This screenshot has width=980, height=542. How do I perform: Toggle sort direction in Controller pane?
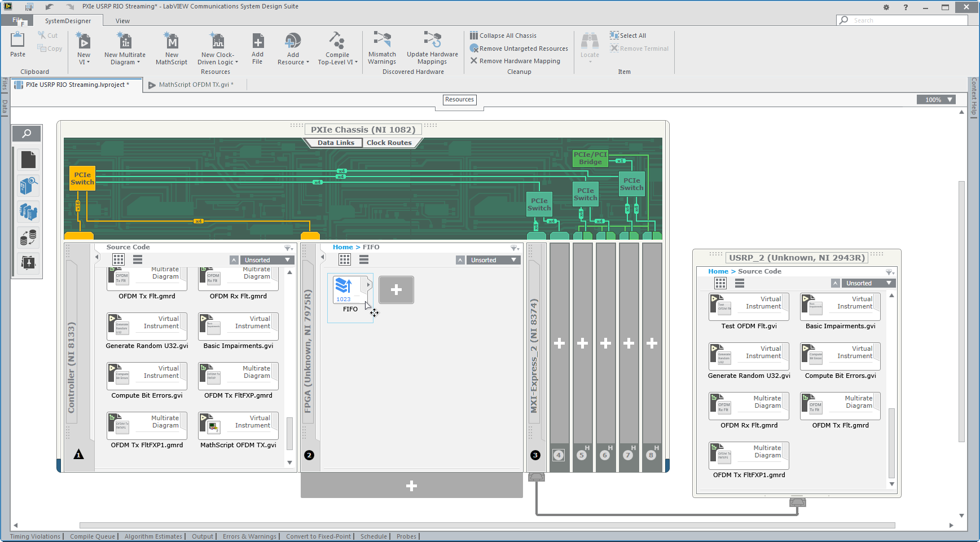point(234,260)
